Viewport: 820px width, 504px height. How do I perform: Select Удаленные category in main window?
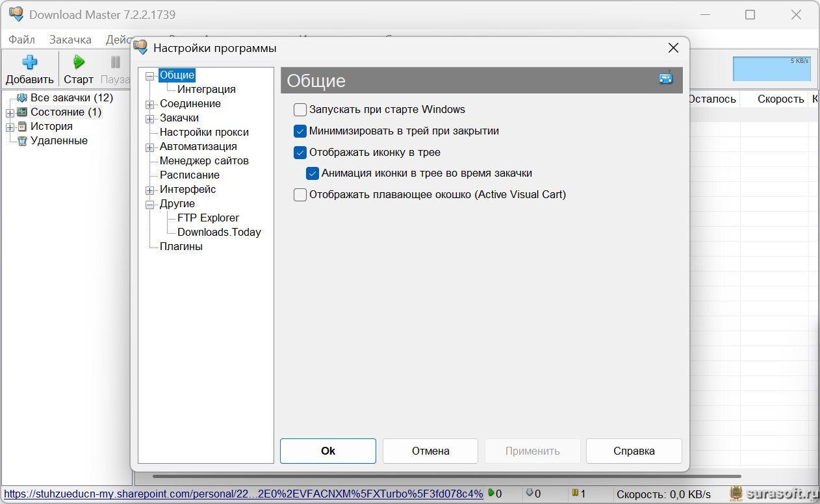point(58,141)
